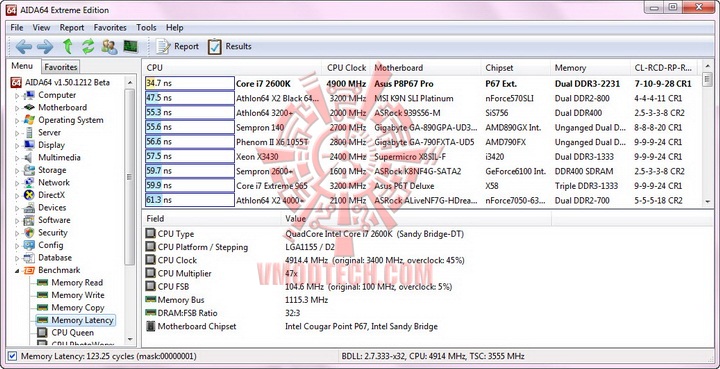Click the tree panel scroll-up arrow
This screenshot has width=720, height=369.
pyautogui.click(x=130, y=82)
